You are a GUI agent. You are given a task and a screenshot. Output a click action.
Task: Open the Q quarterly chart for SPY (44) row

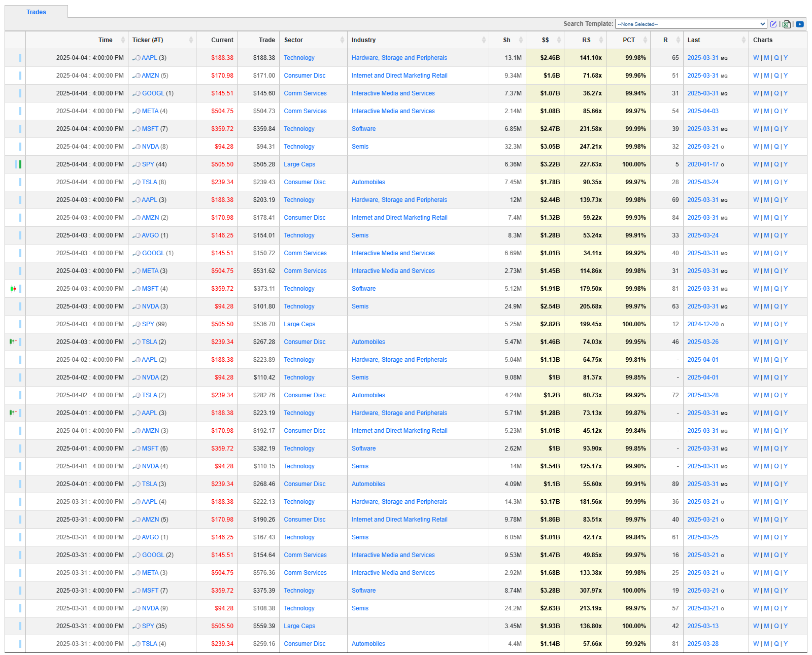[x=776, y=164]
